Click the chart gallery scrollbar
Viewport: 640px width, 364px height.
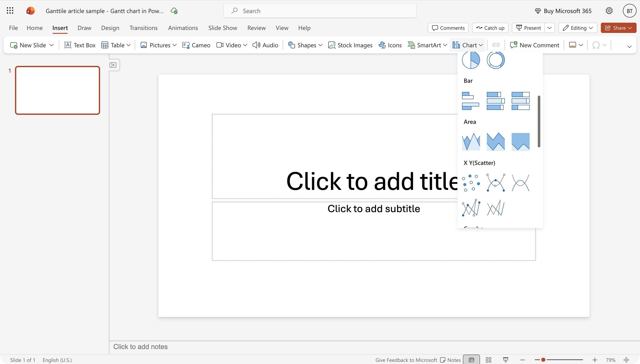point(539,121)
